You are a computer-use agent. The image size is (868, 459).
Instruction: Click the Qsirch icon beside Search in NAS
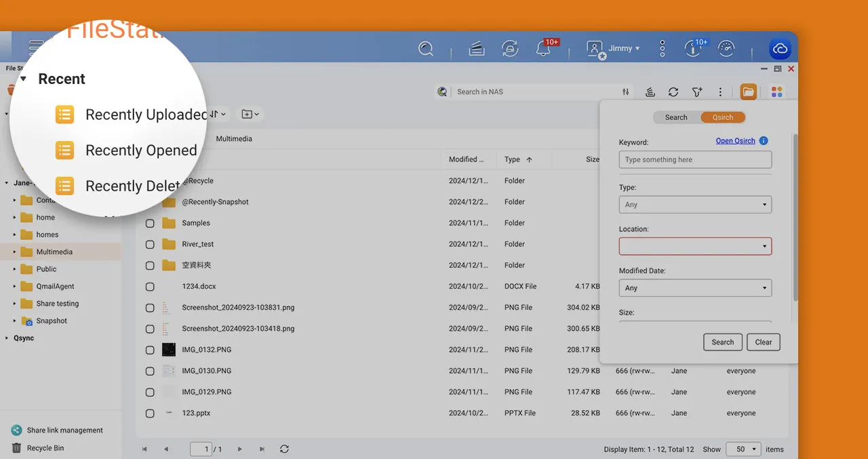click(x=443, y=92)
